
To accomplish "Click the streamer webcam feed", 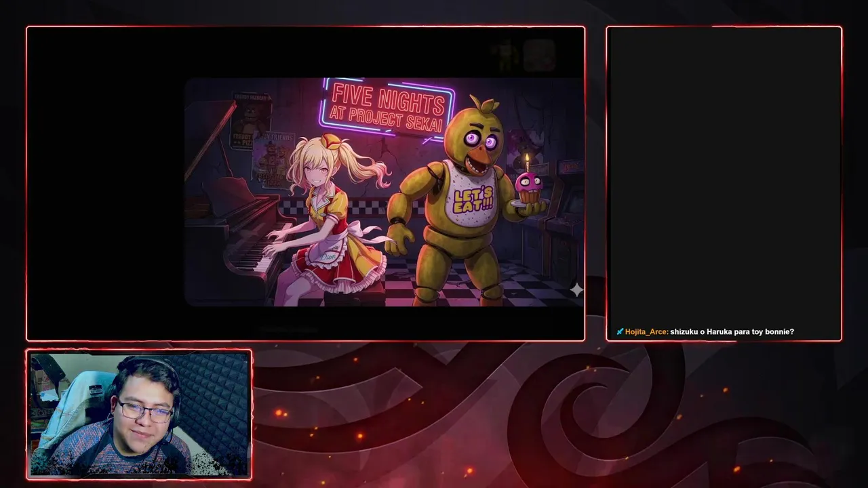I will [x=139, y=413].
